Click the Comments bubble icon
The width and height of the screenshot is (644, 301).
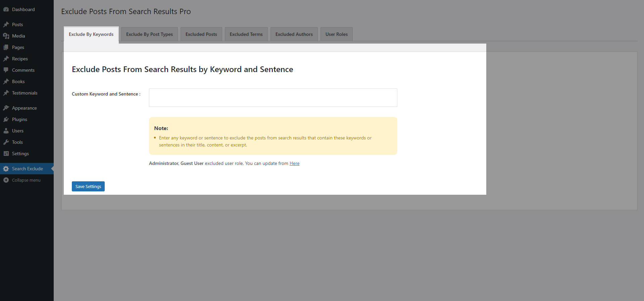[x=6, y=70]
